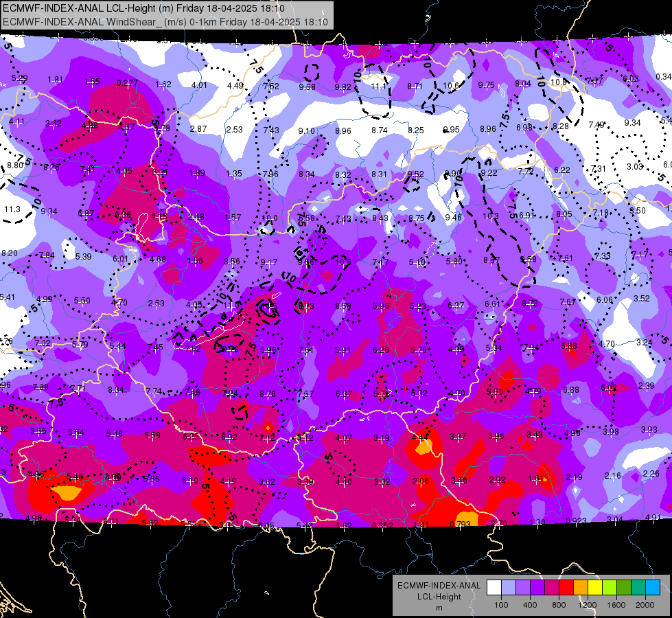The image size is (672, 618).
Task: Click the wind shear value 0.923
Action: pyautogui.click(x=577, y=521)
